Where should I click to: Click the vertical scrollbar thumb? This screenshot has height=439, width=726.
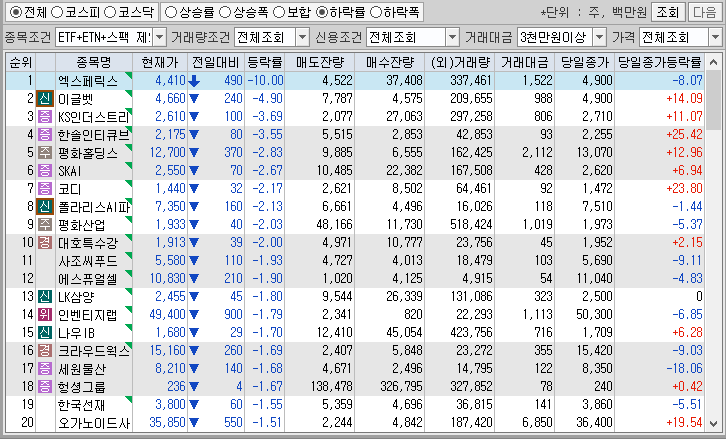(713, 100)
